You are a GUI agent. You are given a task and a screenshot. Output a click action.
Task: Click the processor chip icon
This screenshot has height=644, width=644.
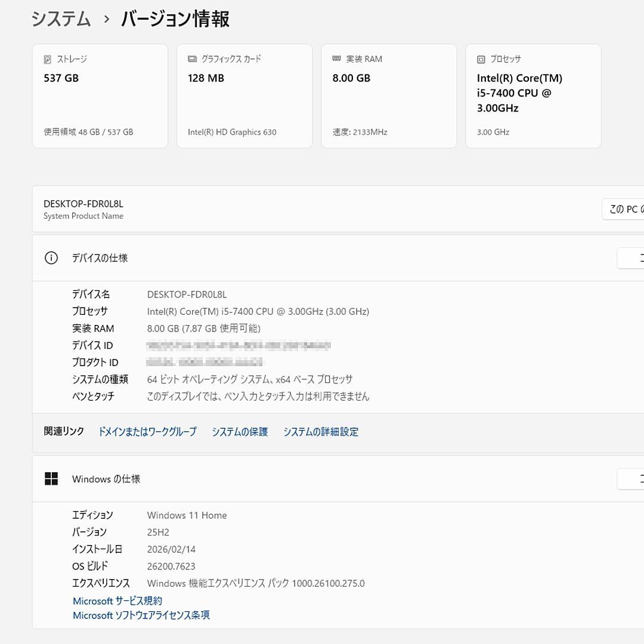pyautogui.click(x=481, y=60)
